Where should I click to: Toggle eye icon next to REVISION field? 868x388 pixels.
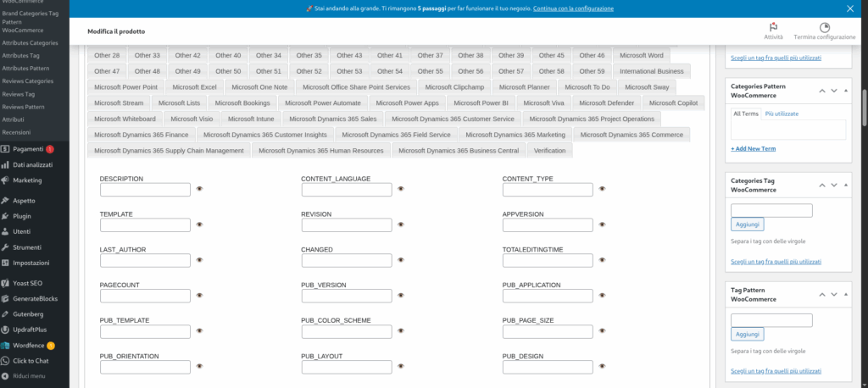coord(401,224)
